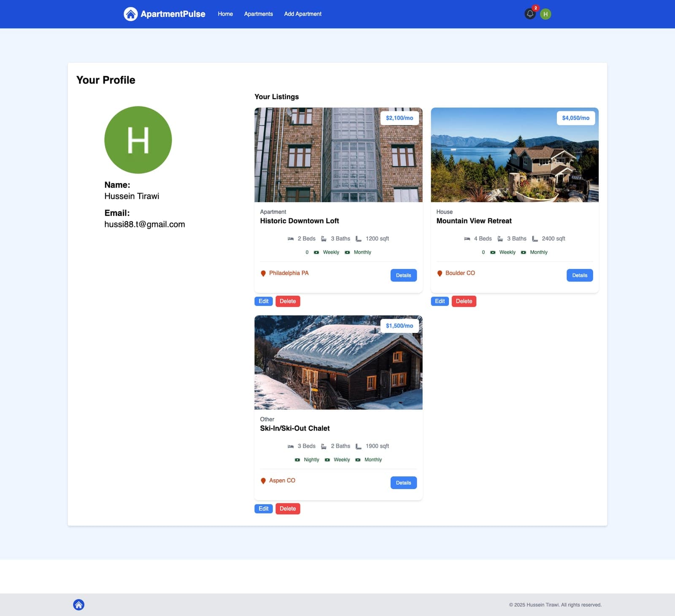Click the Nightly money icon on Ski-In/Ski-Out Chalet
Screen dimensions: 675x616
[297, 460]
